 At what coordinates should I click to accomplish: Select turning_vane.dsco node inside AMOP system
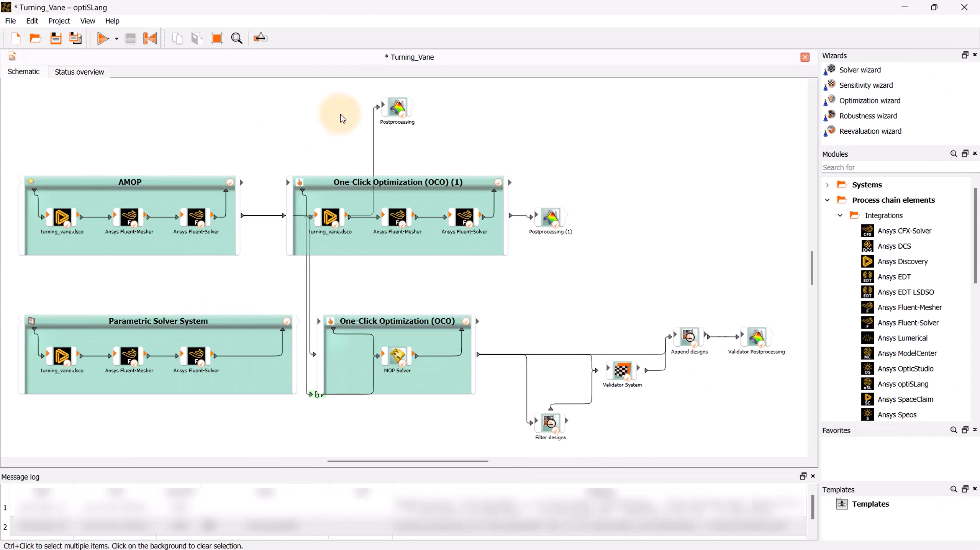tap(62, 218)
